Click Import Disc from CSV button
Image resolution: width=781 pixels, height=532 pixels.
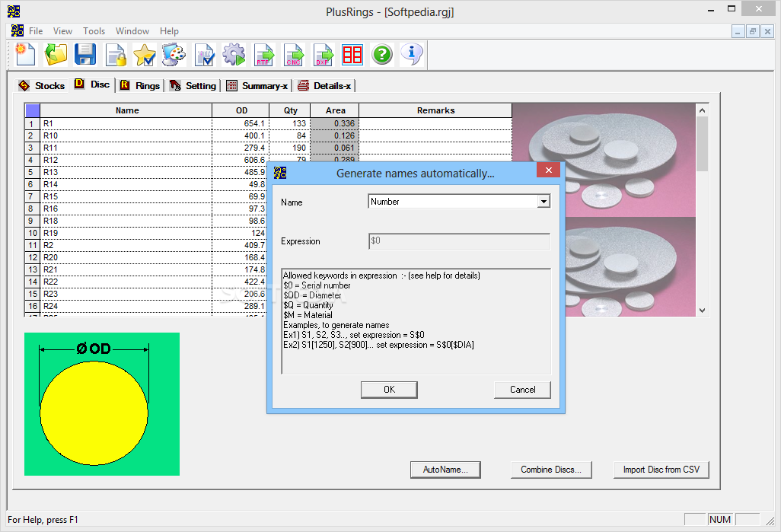[661, 470]
